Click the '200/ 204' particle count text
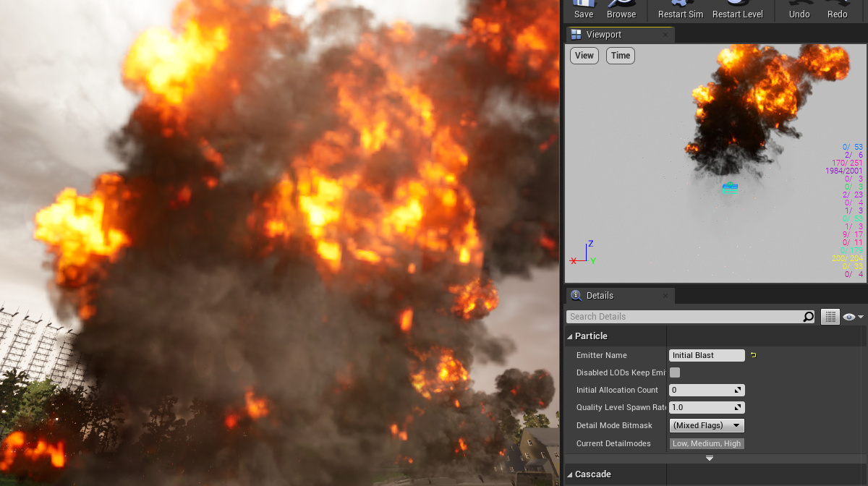This screenshot has height=486, width=868. pos(847,258)
